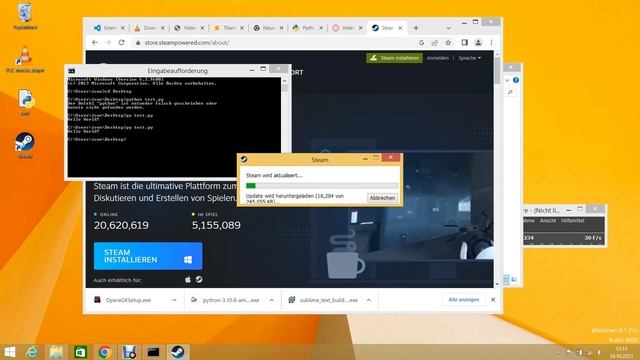Share this page from address bar

(435, 42)
